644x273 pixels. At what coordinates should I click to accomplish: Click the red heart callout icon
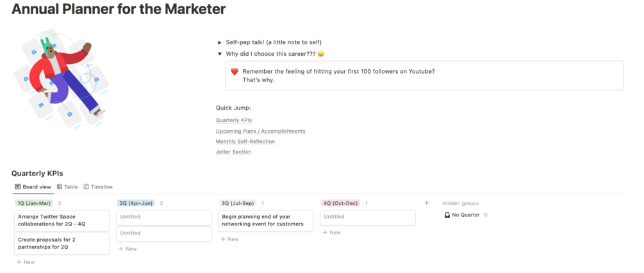point(235,71)
